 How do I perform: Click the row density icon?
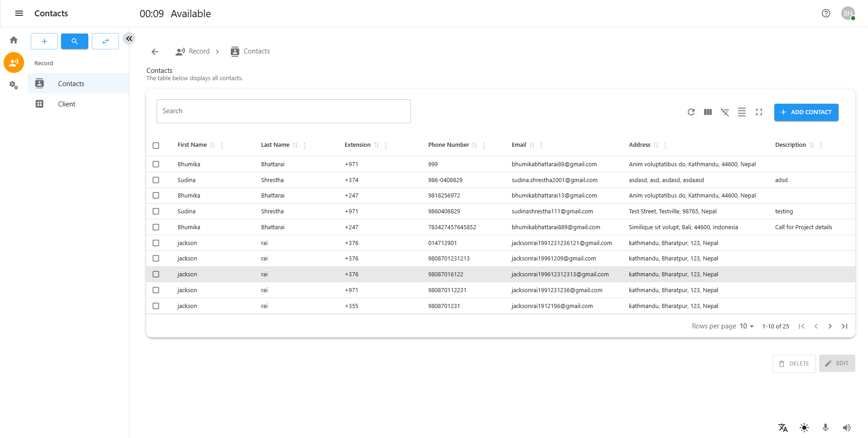[741, 112]
